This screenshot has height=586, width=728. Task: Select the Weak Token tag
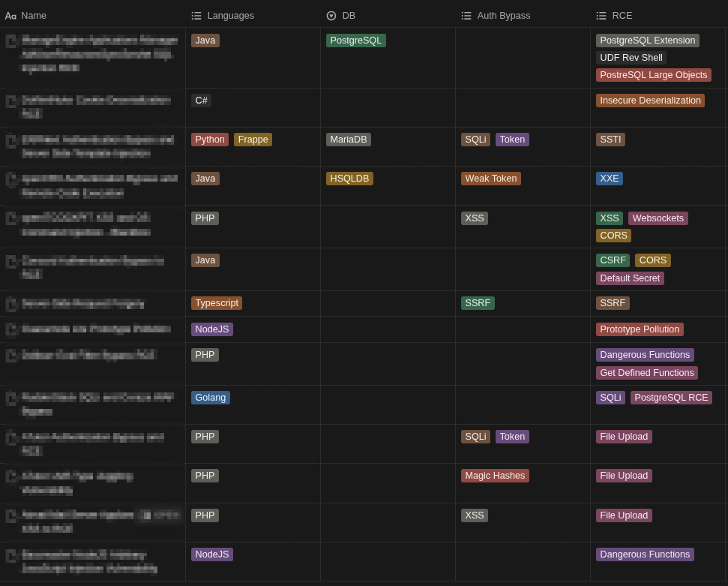coord(490,179)
